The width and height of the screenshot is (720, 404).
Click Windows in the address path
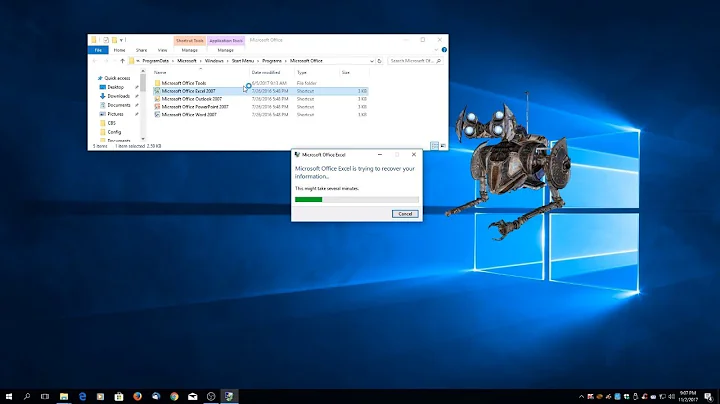coord(214,61)
